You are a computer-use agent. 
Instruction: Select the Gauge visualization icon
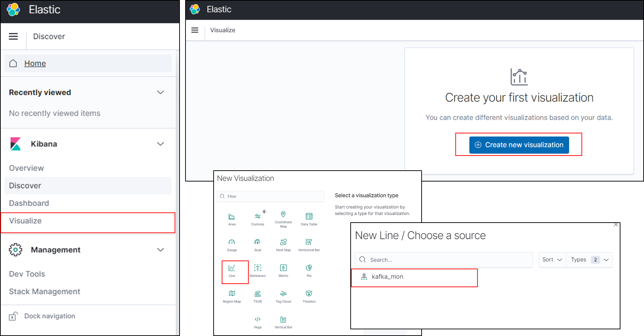coord(232,245)
